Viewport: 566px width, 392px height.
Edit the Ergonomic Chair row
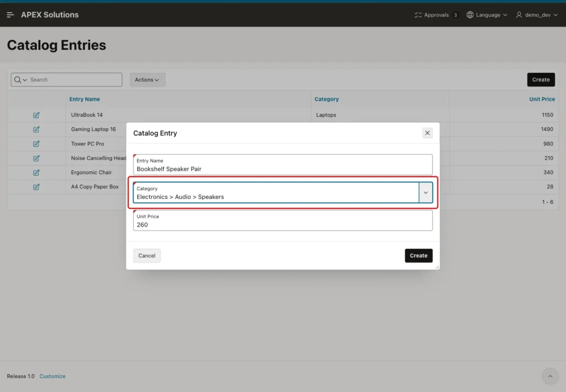(x=36, y=173)
